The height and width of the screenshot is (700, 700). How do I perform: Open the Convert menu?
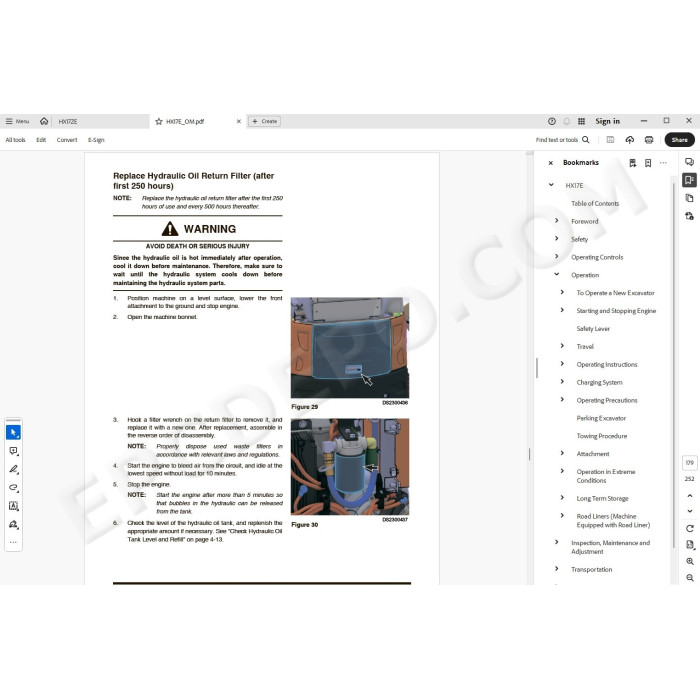click(x=67, y=140)
